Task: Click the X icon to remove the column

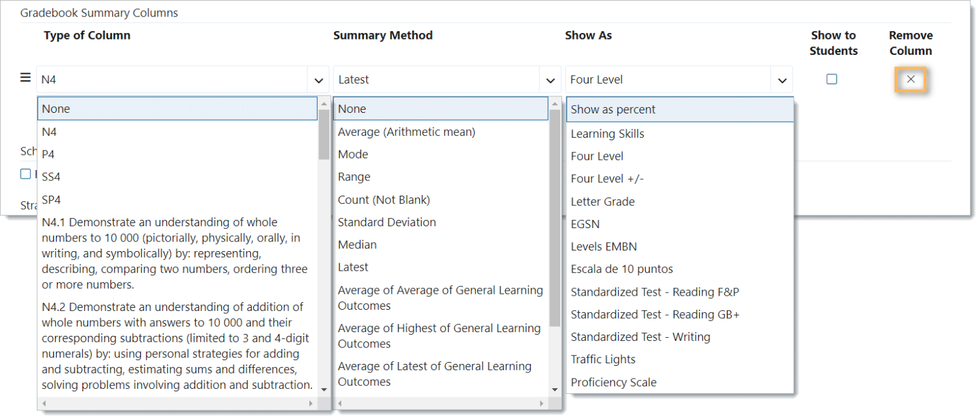Action: pyautogui.click(x=910, y=80)
